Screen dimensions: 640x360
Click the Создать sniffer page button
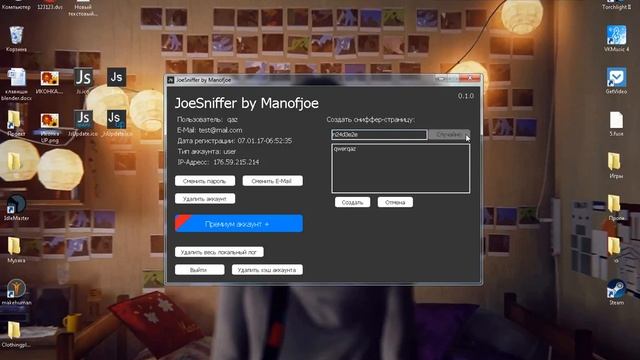tap(352, 202)
